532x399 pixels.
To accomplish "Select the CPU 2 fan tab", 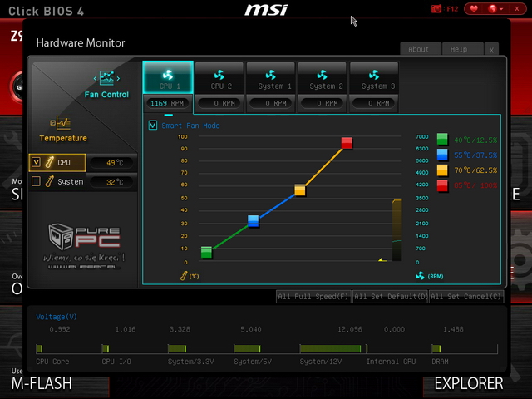I will [219, 77].
